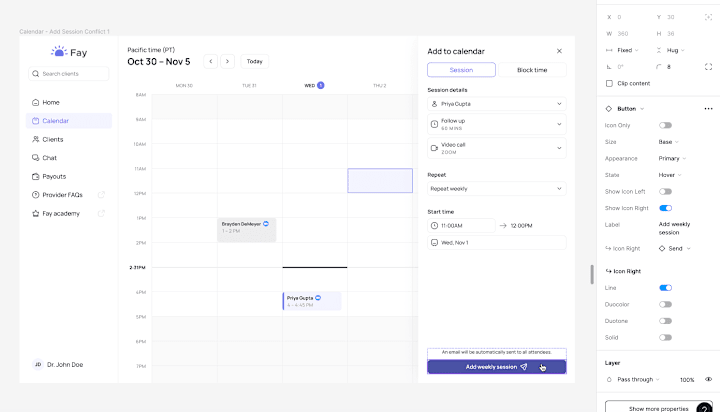Open the Brayden DeMeyer 1–2 PM event

(x=247, y=230)
